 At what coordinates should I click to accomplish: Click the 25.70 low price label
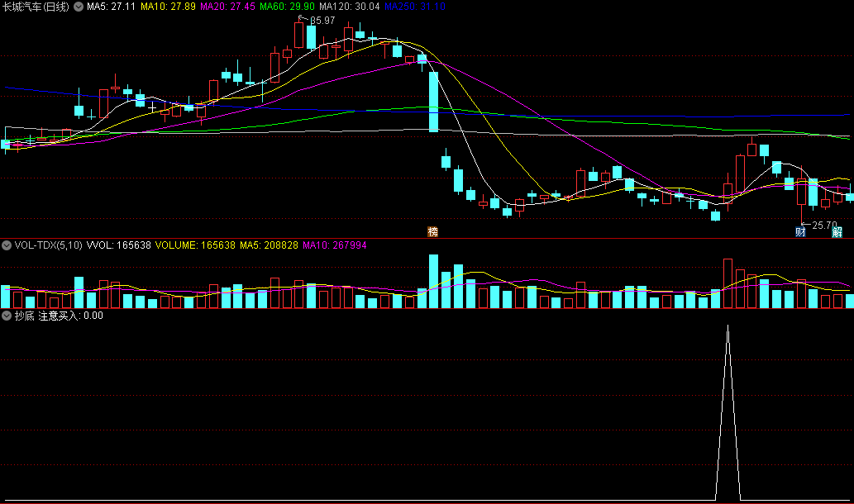click(824, 225)
